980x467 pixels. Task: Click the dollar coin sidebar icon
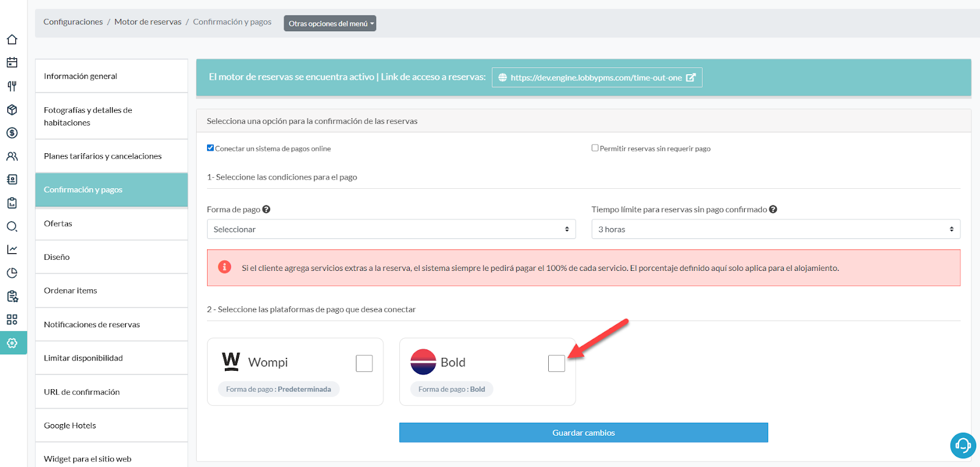point(12,133)
